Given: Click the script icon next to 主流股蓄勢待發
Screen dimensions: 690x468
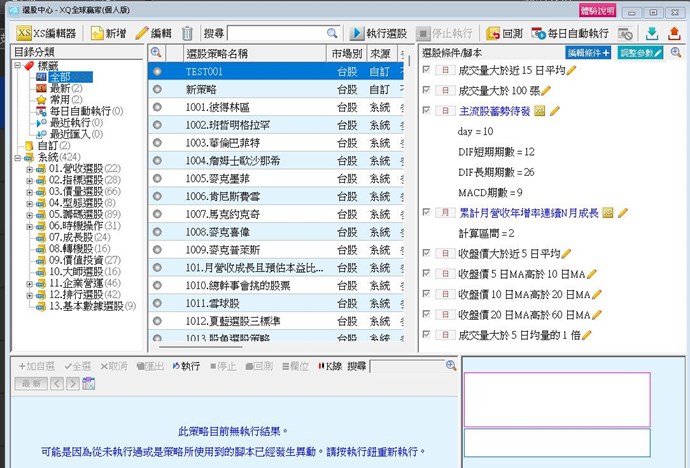Looking at the screenshot, I should tap(539, 111).
